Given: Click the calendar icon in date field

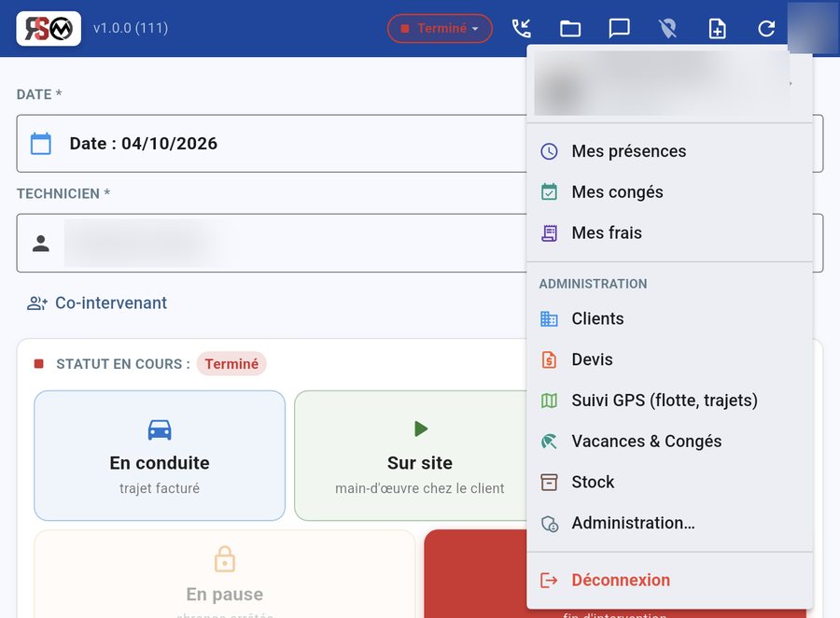Looking at the screenshot, I should point(41,144).
